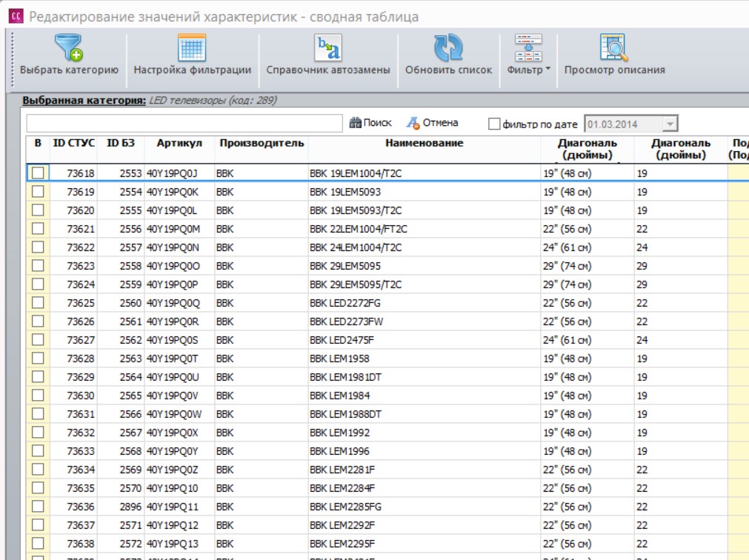Screen dimensions: 749x560
Task: Open the date dropdown 01.03.2014
Action: [670, 124]
